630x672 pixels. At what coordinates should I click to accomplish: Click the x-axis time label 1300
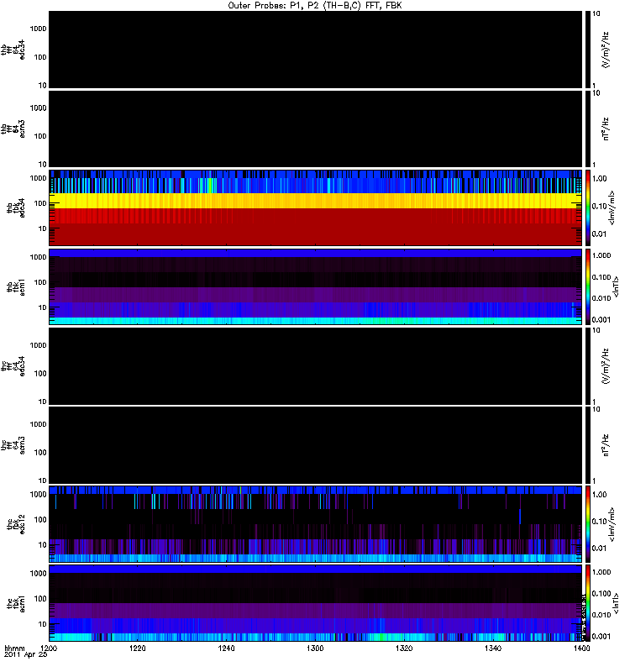tap(315, 648)
